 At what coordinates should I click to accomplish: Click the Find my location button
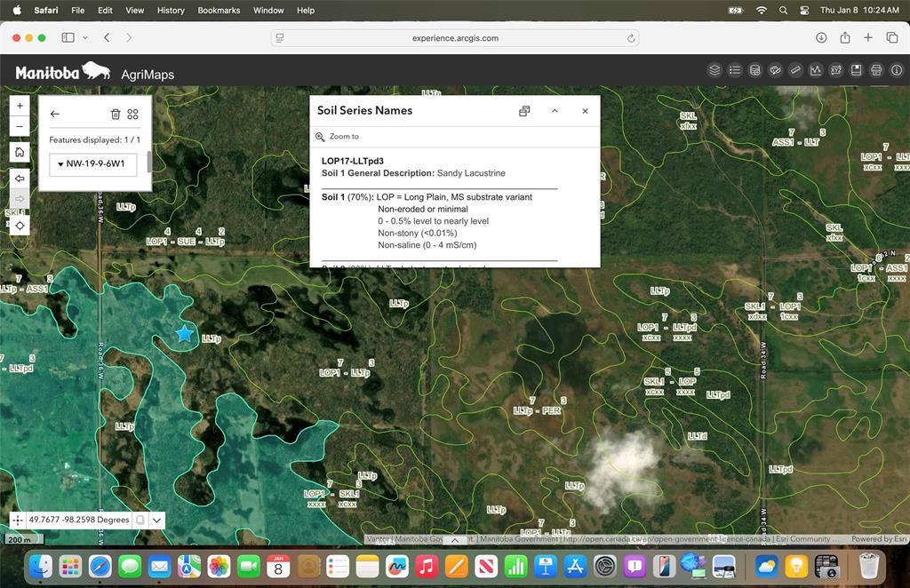coord(20,226)
